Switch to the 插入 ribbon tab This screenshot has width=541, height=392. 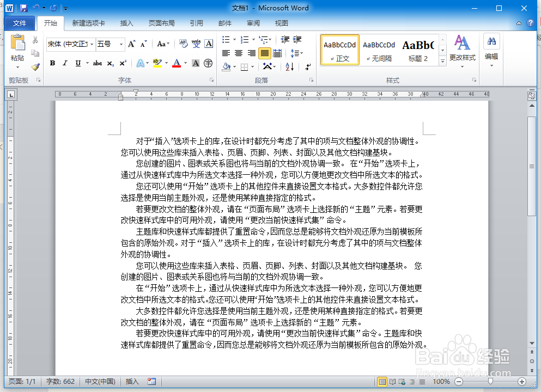126,23
